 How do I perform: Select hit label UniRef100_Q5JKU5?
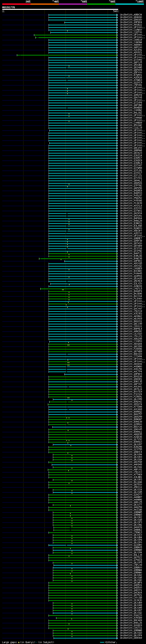[131, 278]
